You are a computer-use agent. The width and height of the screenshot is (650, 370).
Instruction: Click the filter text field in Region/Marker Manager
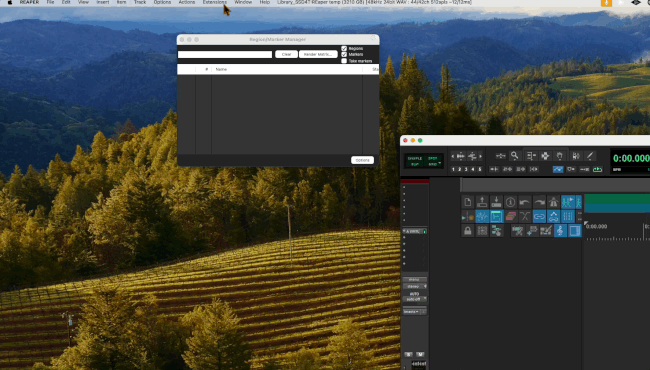pos(225,54)
